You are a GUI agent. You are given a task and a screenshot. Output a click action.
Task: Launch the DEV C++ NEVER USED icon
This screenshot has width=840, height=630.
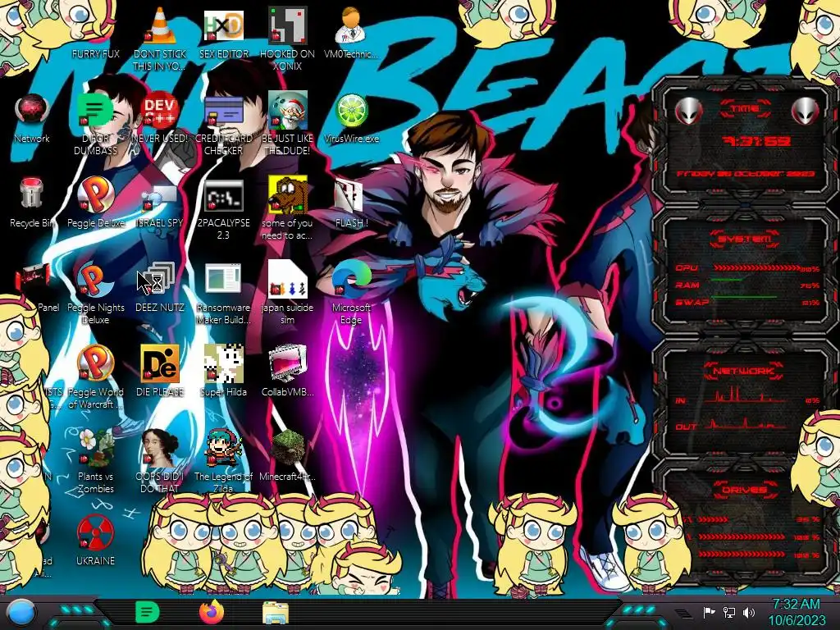click(x=160, y=112)
